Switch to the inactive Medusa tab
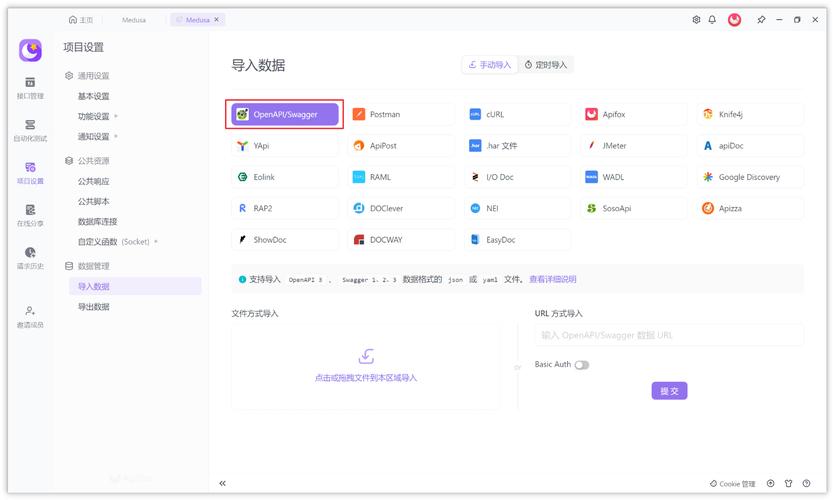This screenshot has width=835, height=500. 134,20
